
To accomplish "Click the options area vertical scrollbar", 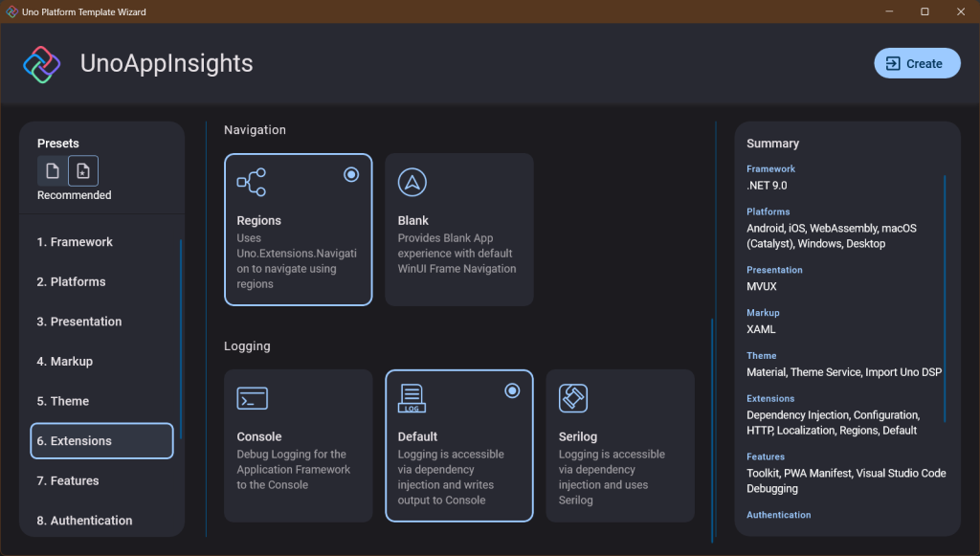I will (712, 431).
